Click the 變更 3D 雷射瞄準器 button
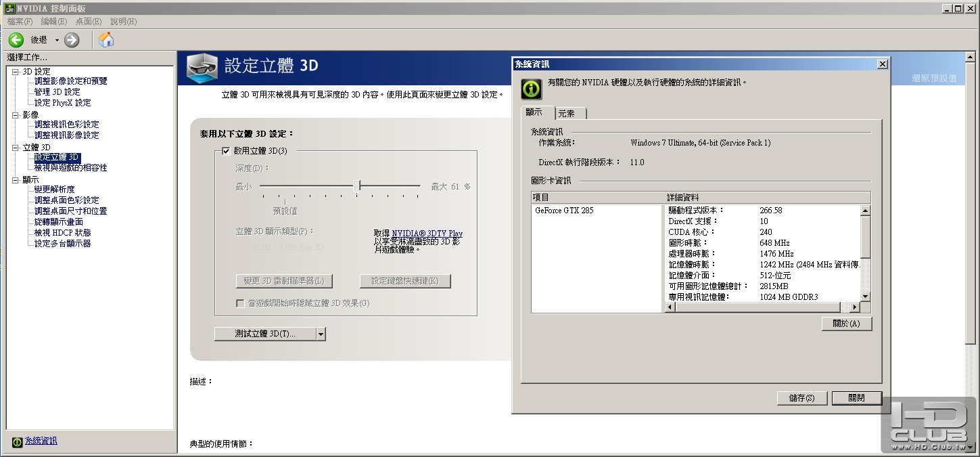 click(x=284, y=281)
